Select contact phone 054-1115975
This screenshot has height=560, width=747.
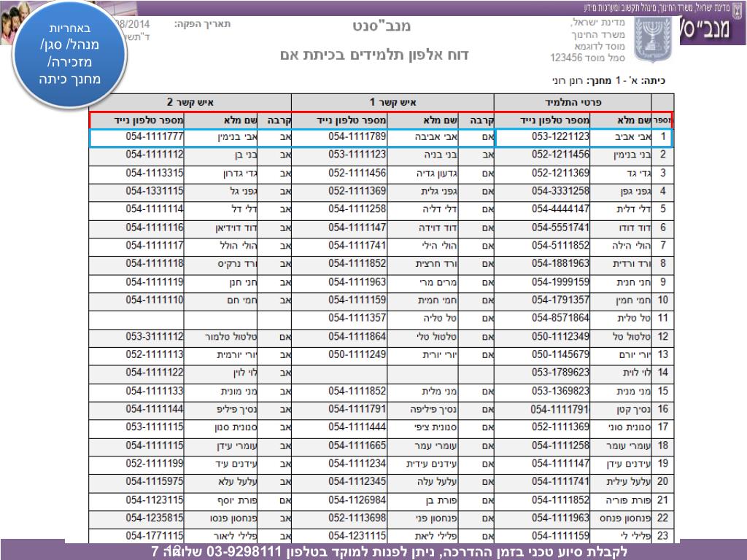(155, 482)
